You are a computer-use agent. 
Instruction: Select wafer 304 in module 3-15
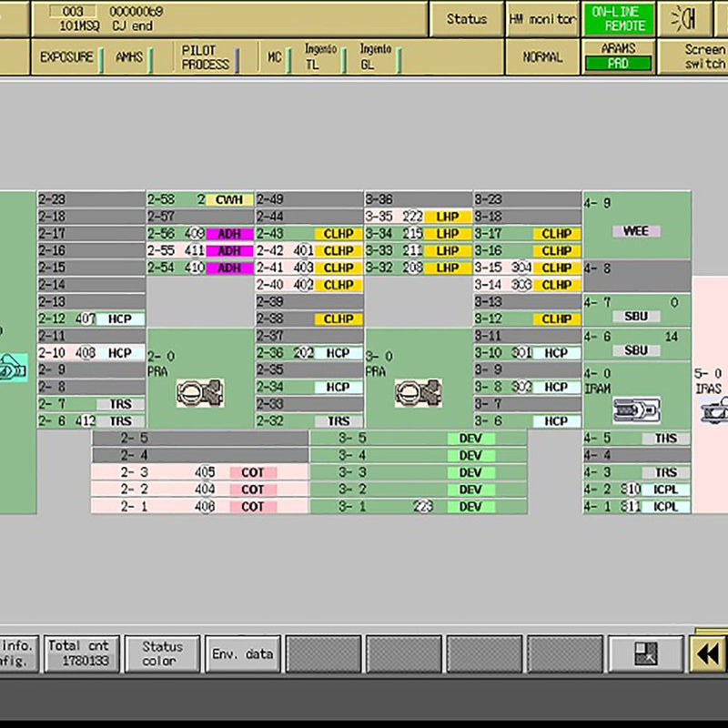[521, 268]
